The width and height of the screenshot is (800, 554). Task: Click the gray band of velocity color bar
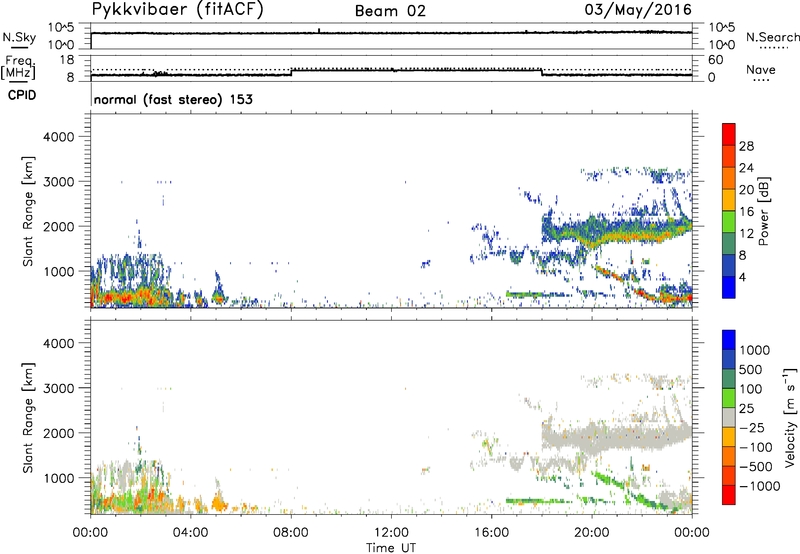click(x=729, y=418)
